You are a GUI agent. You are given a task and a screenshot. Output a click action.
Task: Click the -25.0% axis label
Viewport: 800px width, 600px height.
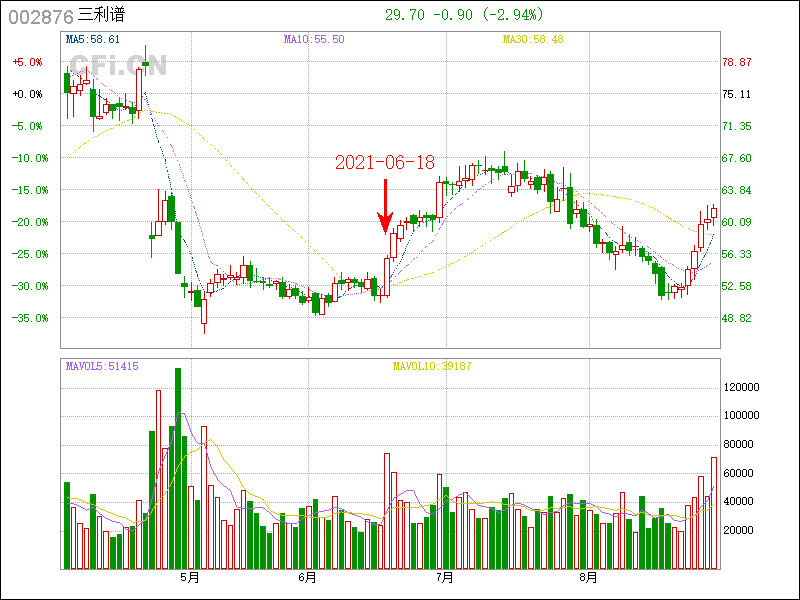click(x=30, y=254)
